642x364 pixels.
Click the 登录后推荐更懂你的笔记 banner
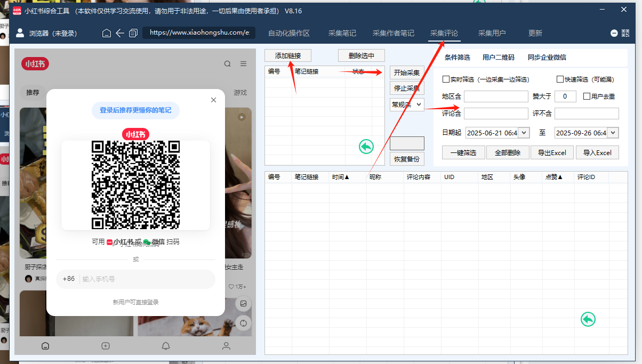point(135,110)
